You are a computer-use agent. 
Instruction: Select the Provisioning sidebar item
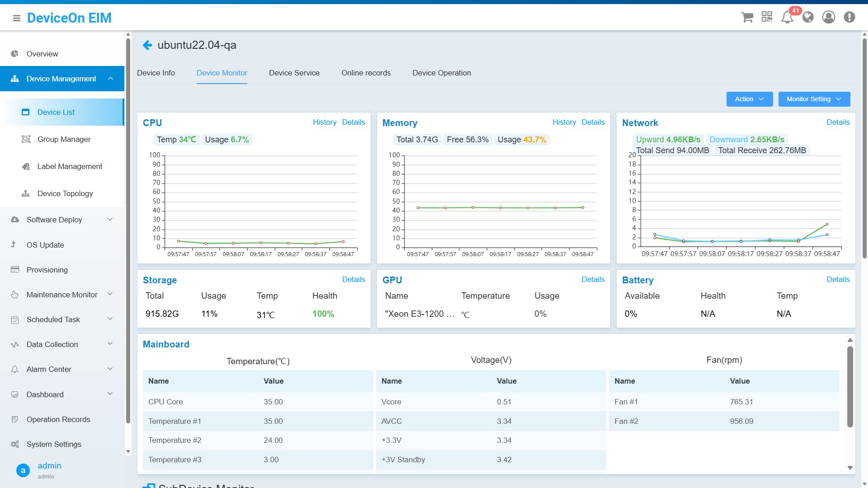pyautogui.click(x=47, y=270)
